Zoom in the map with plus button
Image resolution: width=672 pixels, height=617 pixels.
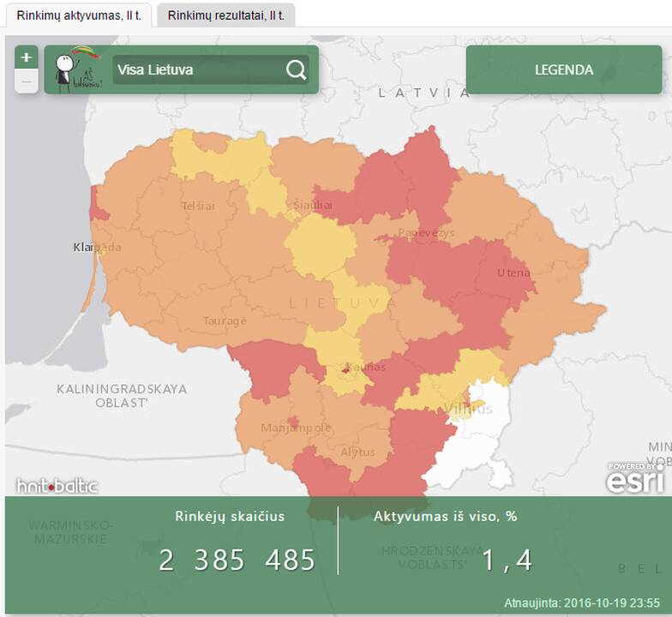point(27,57)
